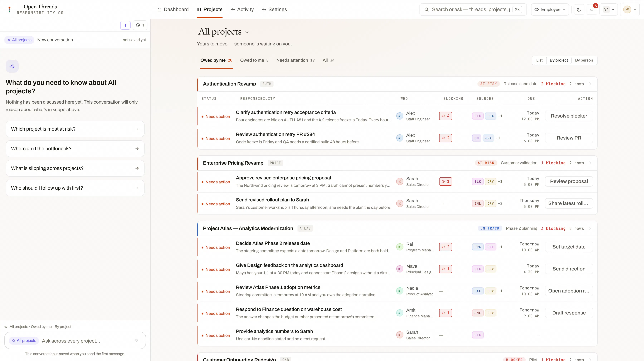
Task: Click GH source tag on PR #284 row
Action: coord(477,138)
